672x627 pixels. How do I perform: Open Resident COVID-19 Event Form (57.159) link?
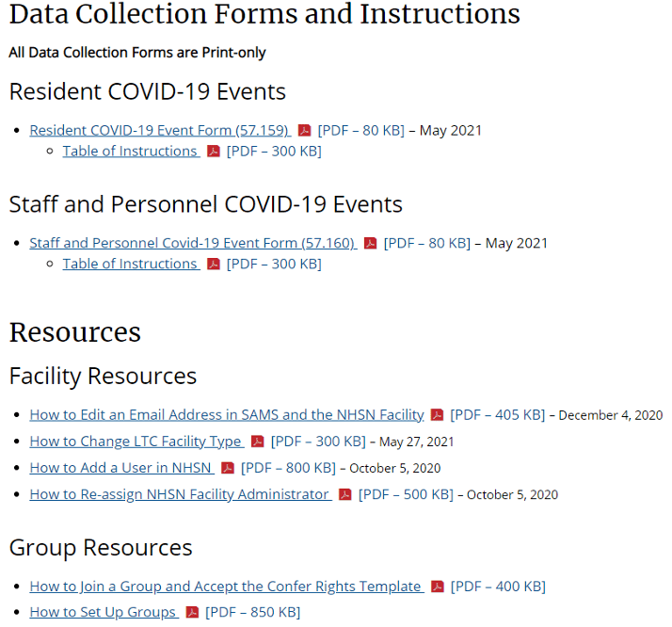pos(158,131)
